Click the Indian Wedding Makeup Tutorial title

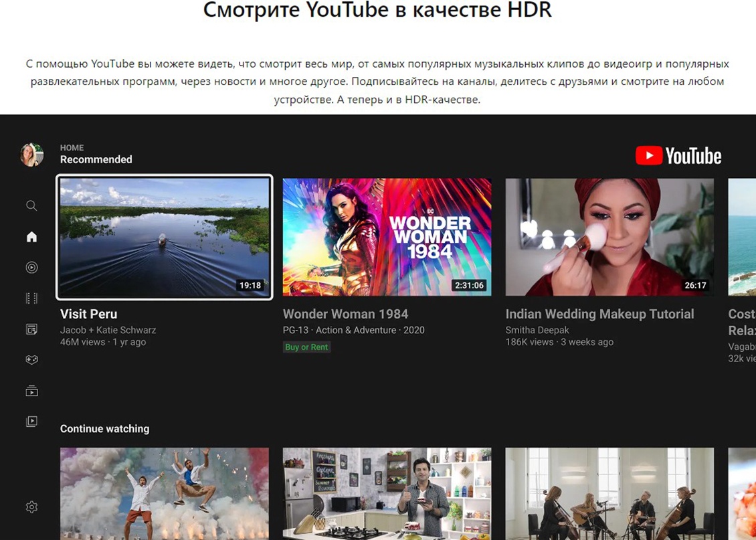pos(599,314)
